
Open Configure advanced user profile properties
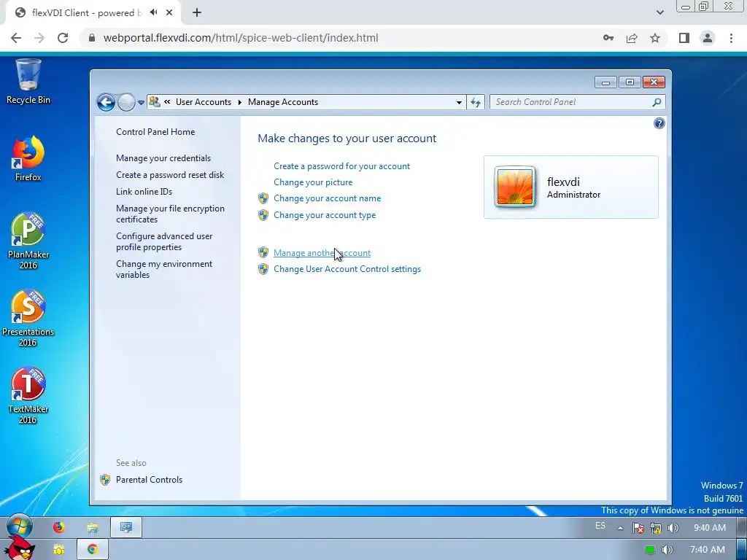coord(164,241)
